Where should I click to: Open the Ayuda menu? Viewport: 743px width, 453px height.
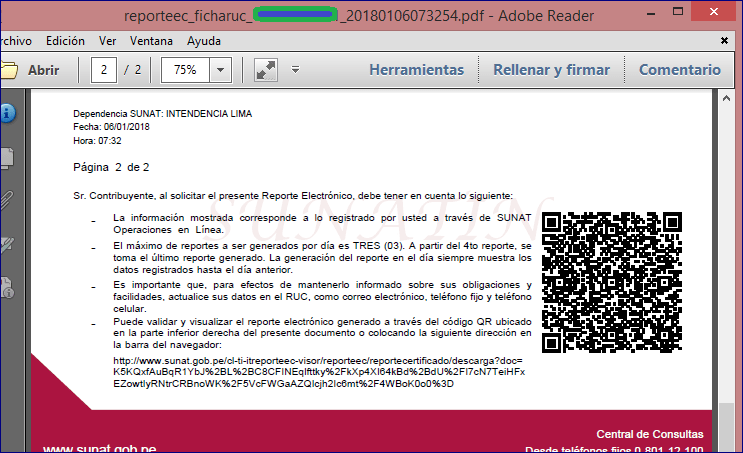[x=204, y=41]
